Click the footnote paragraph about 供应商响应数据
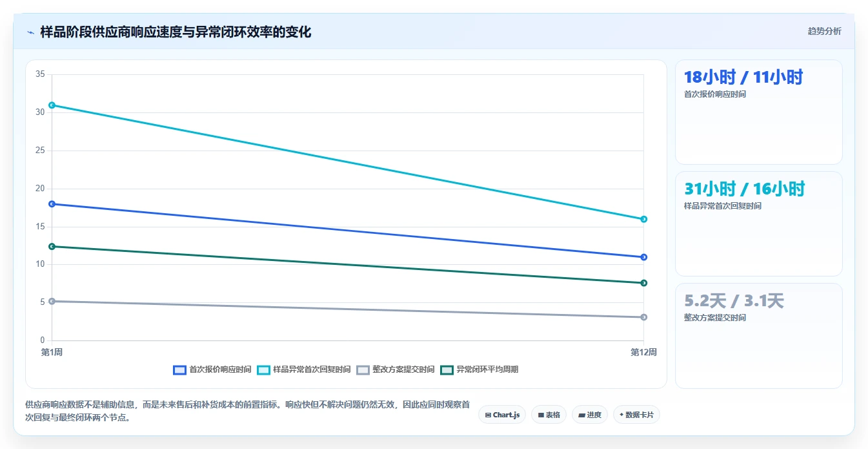 coord(247,411)
